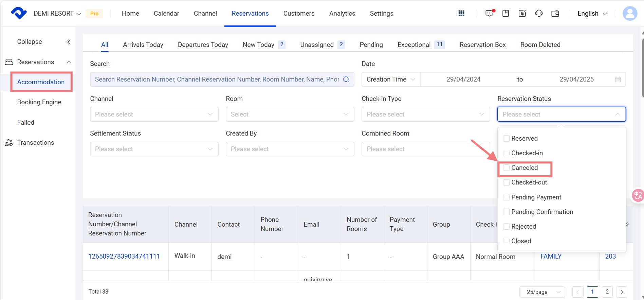The width and height of the screenshot is (644, 300).
Task: Expand the Creation Time date type dropdown
Action: pos(391,80)
